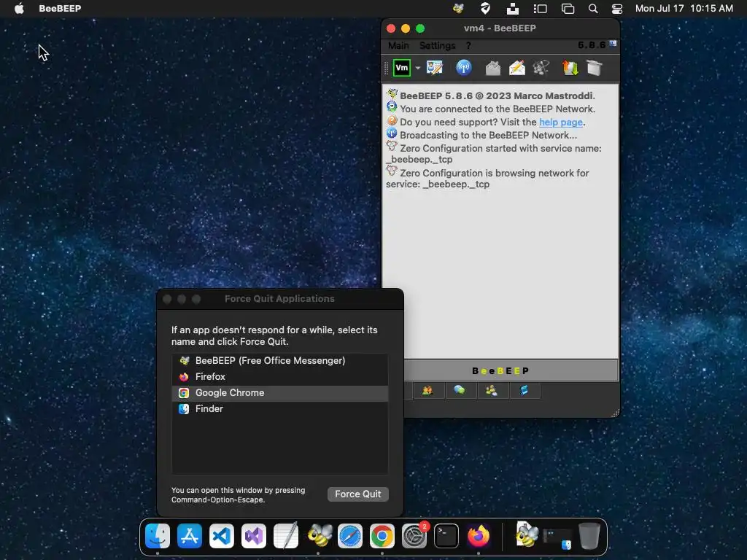Image resolution: width=747 pixels, height=560 pixels.
Task: Show the groups tab icon
Action: click(491, 391)
